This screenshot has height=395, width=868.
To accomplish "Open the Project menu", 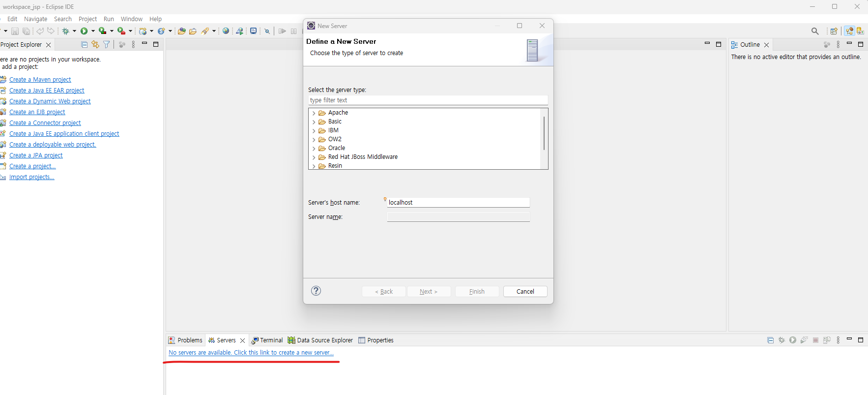I will (88, 19).
